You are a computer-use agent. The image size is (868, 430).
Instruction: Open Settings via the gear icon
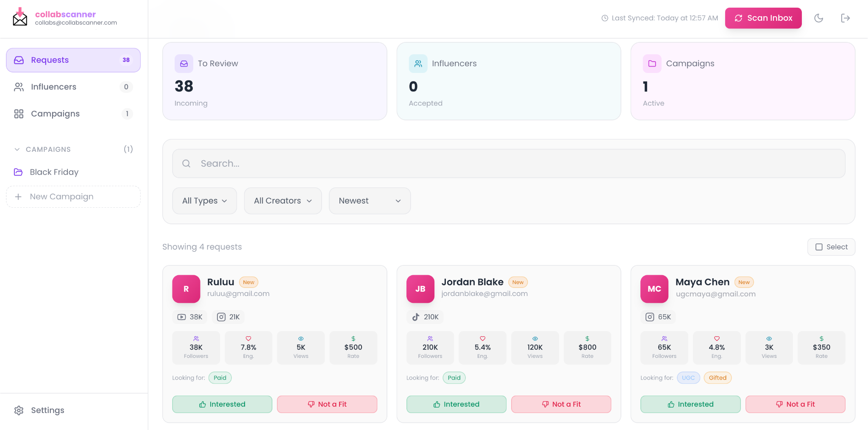19,410
